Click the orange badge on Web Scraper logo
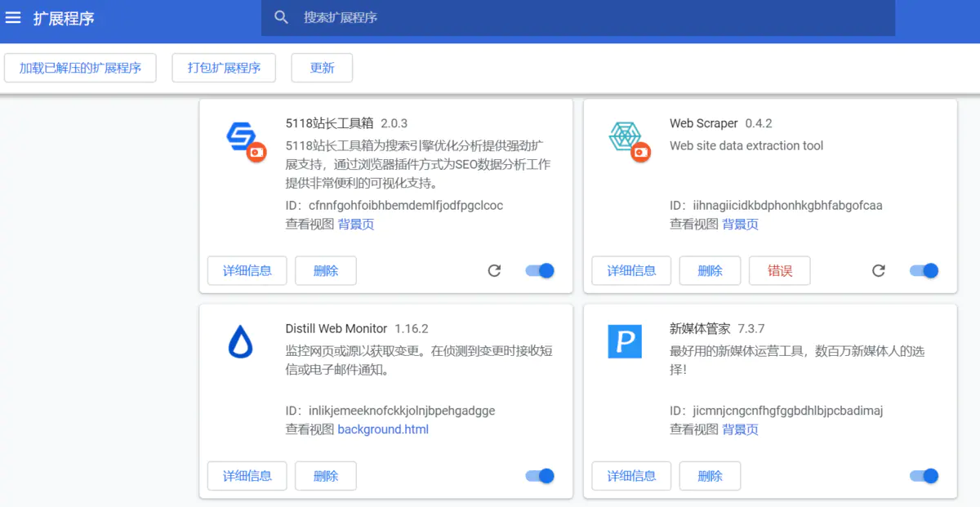Image resolution: width=980 pixels, height=507 pixels. 641,152
